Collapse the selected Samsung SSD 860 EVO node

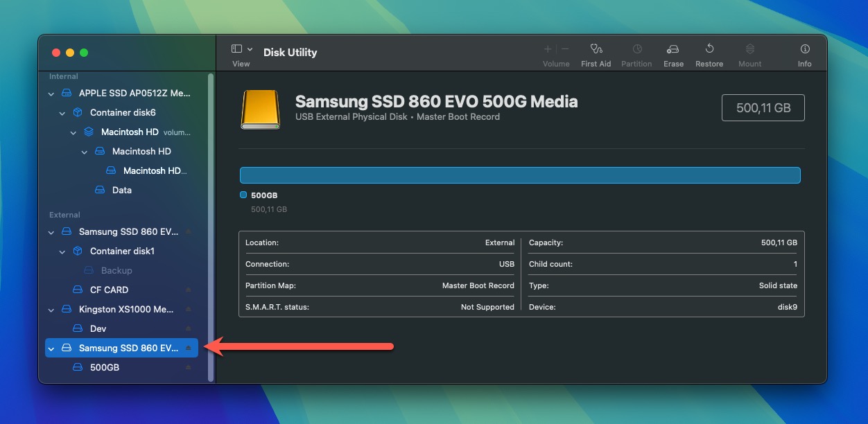(51, 348)
